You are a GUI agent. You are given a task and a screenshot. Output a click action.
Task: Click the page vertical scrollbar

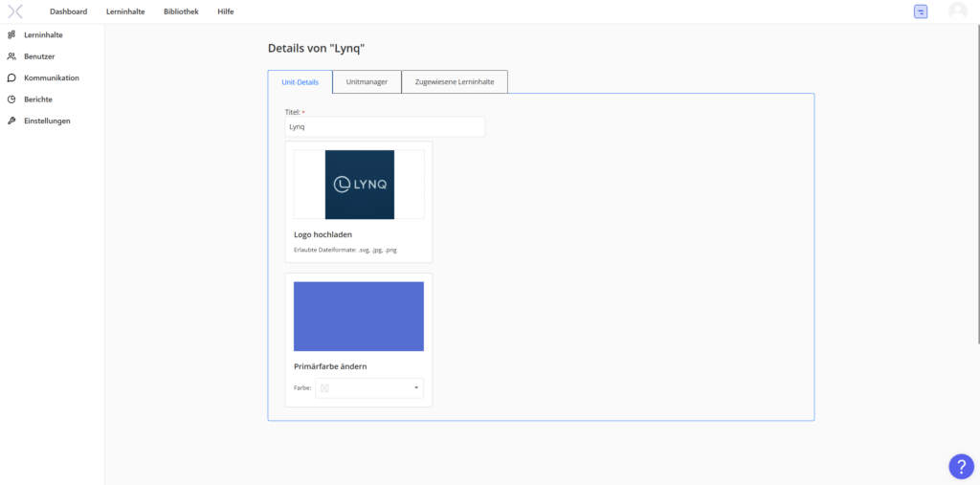tap(977, 184)
